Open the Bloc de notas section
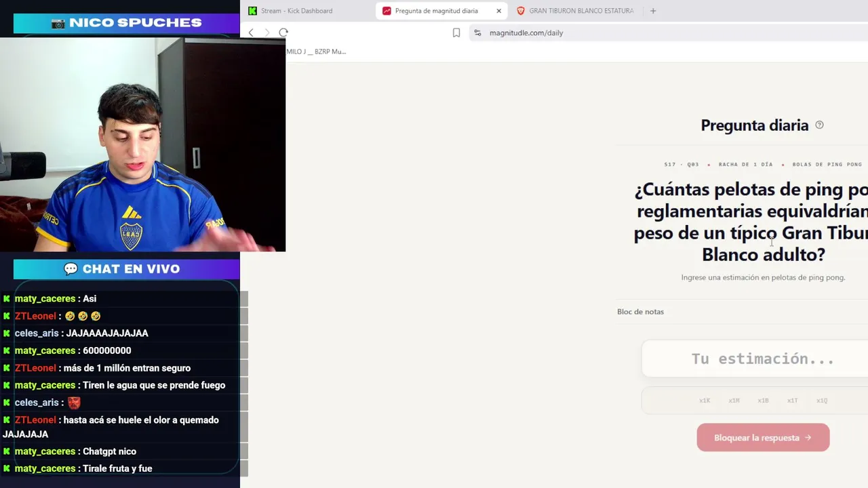 [x=640, y=312]
